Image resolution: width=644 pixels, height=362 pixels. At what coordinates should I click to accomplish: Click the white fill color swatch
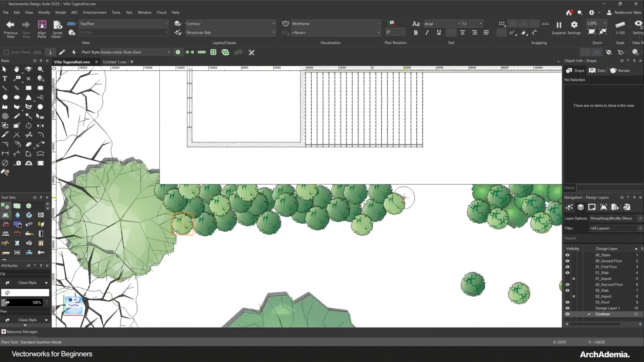click(x=25, y=293)
